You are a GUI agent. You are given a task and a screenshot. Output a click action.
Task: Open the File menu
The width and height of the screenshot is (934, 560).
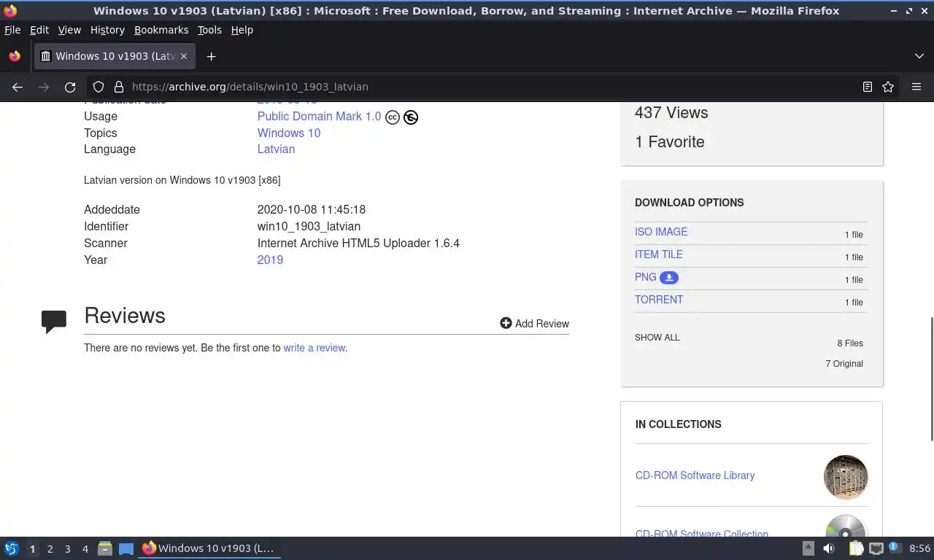click(12, 30)
